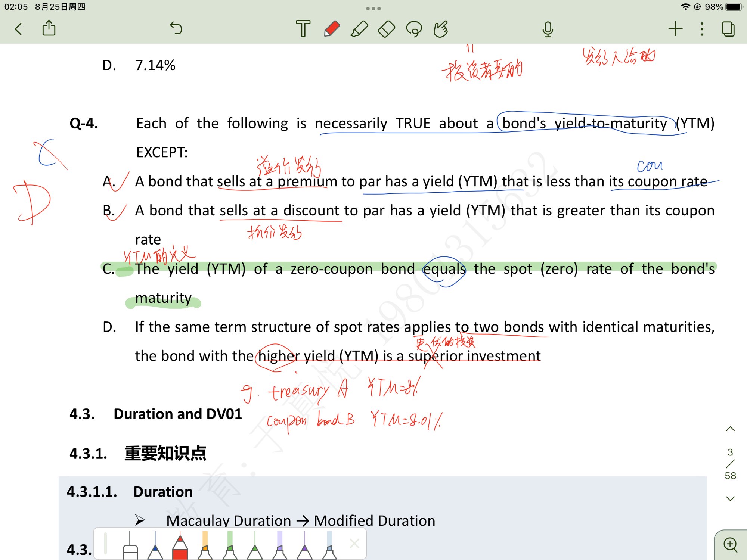The height and width of the screenshot is (560, 747).
Task: Undo the last stroke
Action: tap(176, 28)
